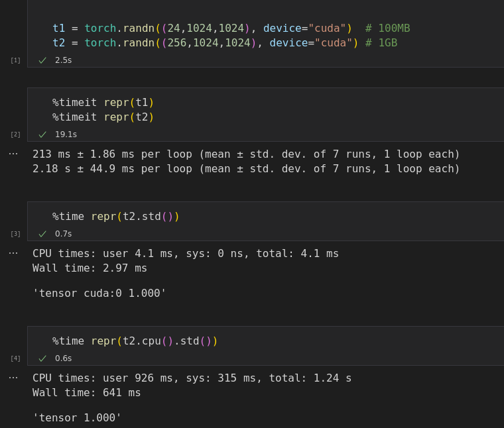Open output options ellipsis for t2.cpu().std() output
The image size is (504, 428).
coord(13,378)
